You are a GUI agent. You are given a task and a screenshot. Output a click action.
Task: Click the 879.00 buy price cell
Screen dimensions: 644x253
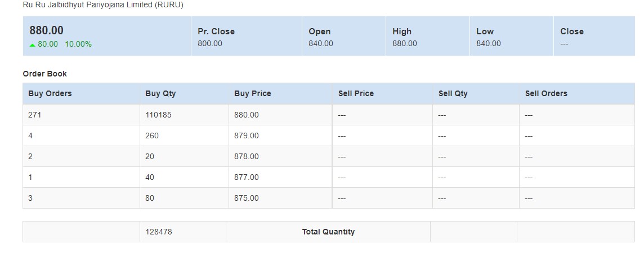(247, 135)
